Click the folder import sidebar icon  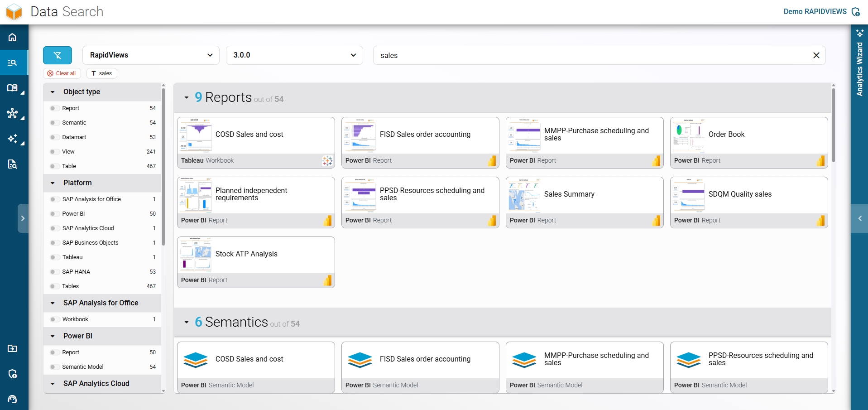point(12,348)
